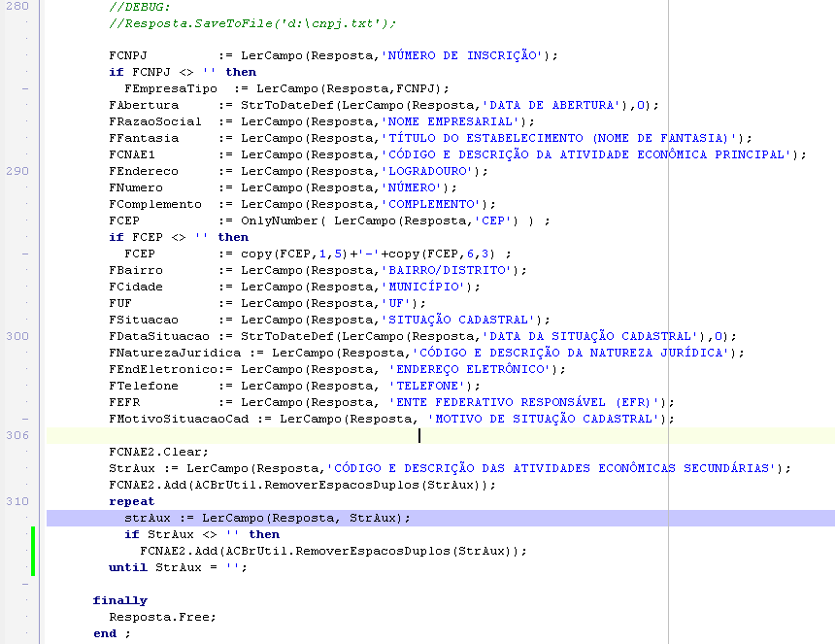This screenshot has width=836, height=644.
Task: Click the 'NOME EMPRESARIAL' string
Action: (x=450, y=121)
